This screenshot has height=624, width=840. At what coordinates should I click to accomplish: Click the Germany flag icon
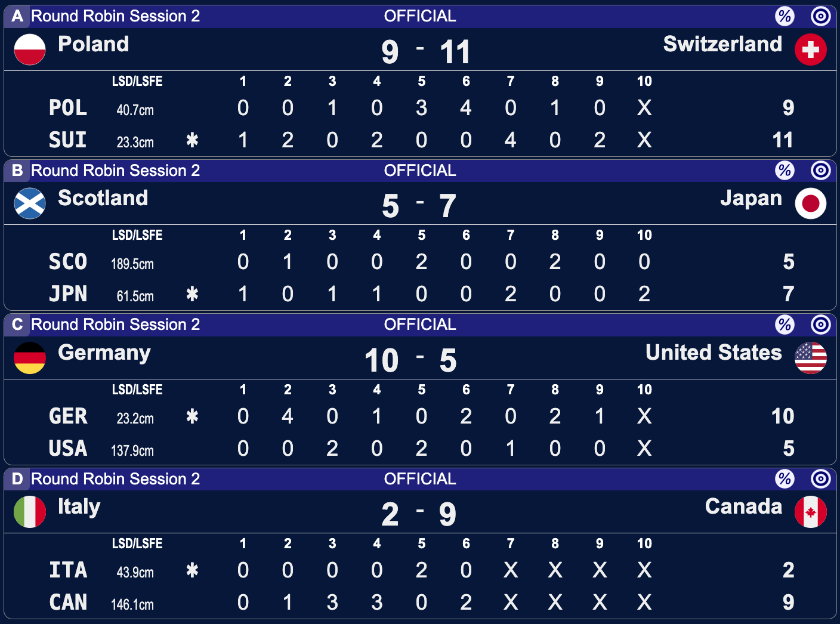click(x=30, y=358)
